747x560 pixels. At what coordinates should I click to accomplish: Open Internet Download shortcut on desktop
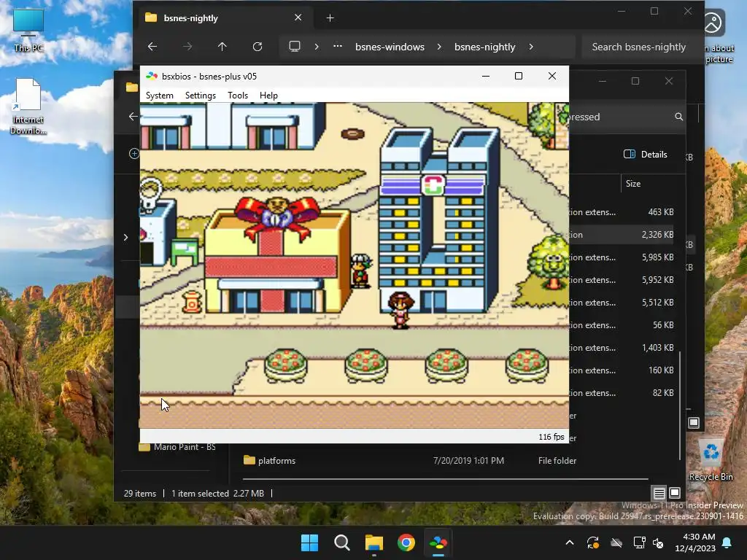coord(28,106)
